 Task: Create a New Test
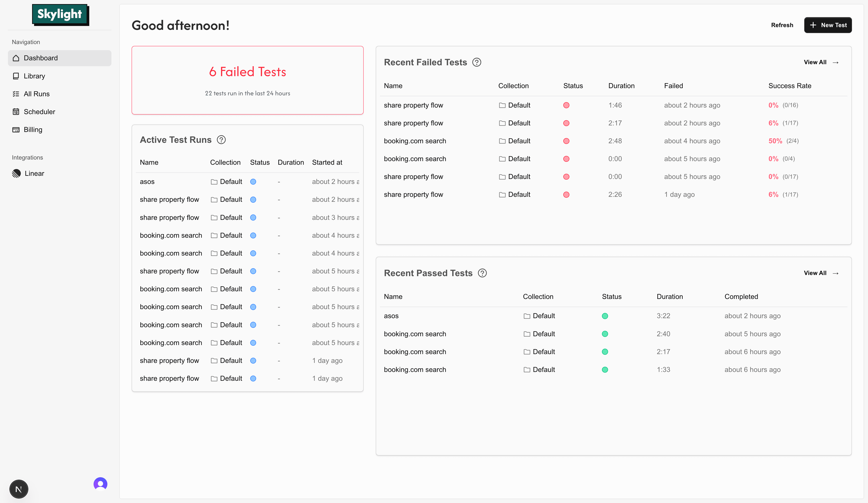pyautogui.click(x=828, y=25)
